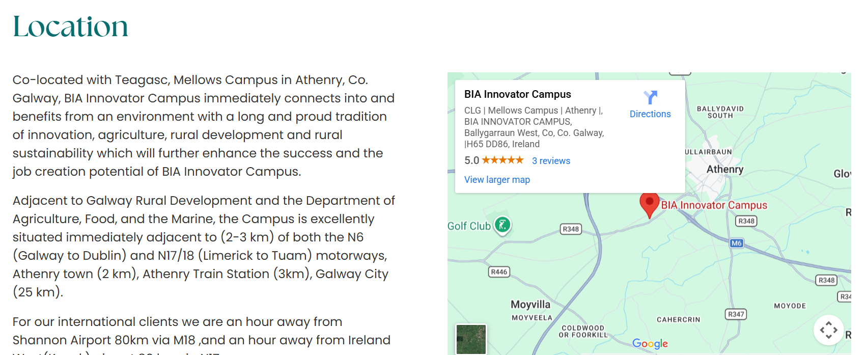Viewport: 868px width, 355px height.
Task: Click the Golf Club text label
Action: coord(469,226)
